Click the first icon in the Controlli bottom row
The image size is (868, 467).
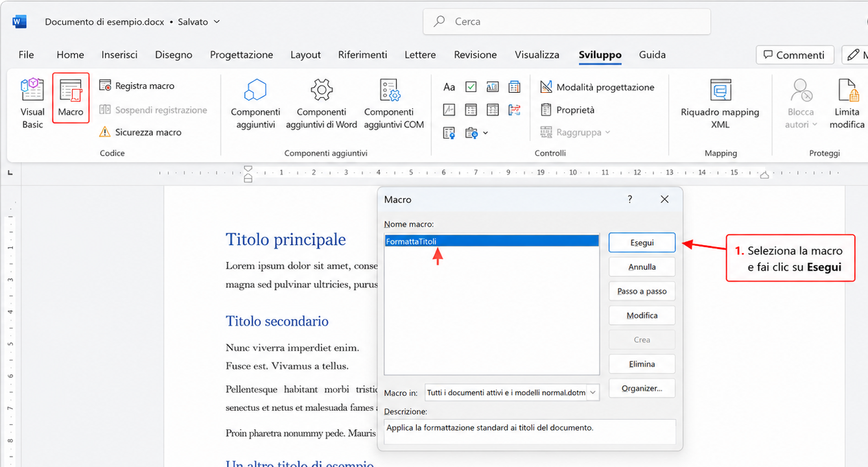click(449, 133)
